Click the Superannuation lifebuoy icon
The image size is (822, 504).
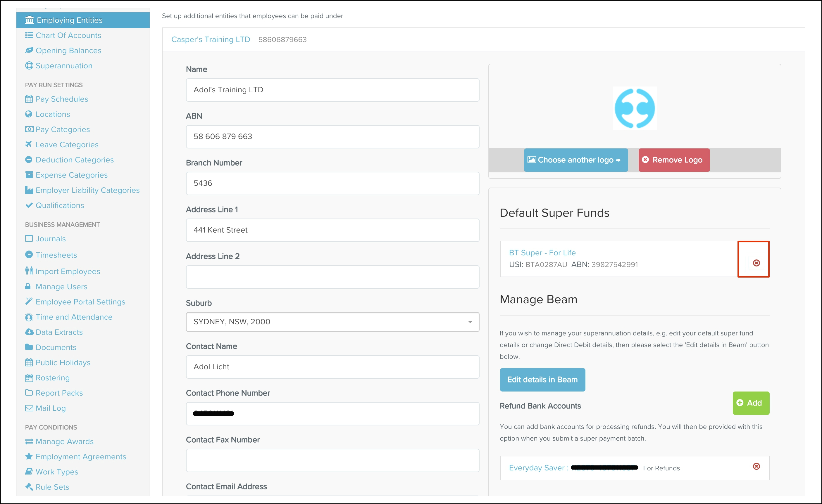coord(29,66)
